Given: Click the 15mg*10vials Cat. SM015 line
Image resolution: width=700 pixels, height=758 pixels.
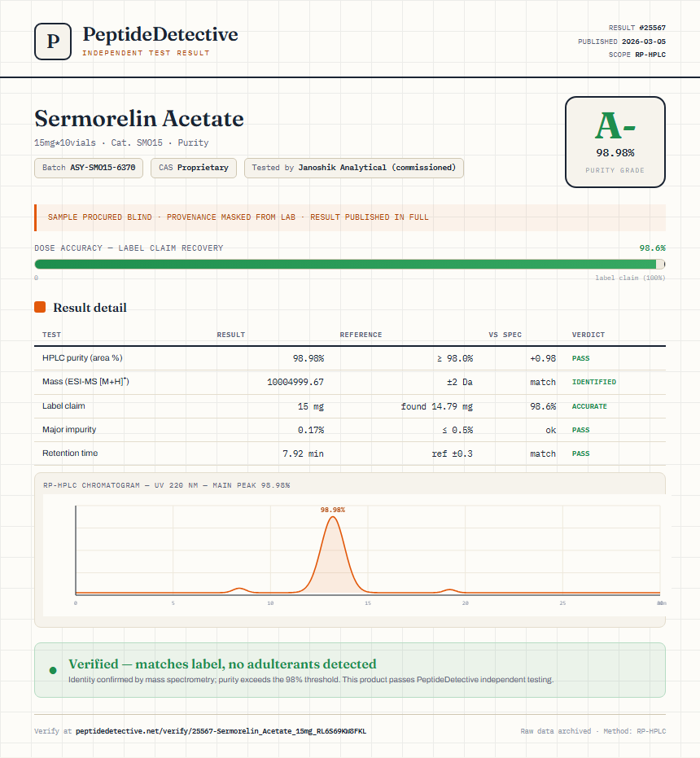Looking at the screenshot, I should [x=121, y=142].
